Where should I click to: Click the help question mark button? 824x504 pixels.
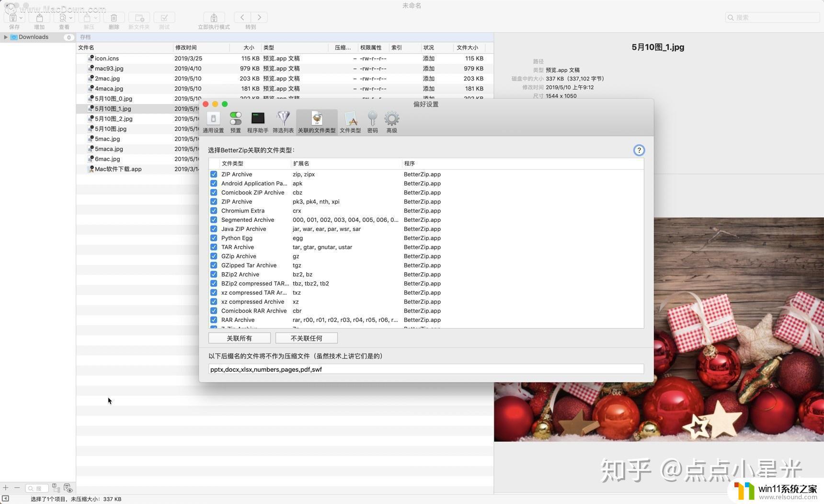pos(639,150)
